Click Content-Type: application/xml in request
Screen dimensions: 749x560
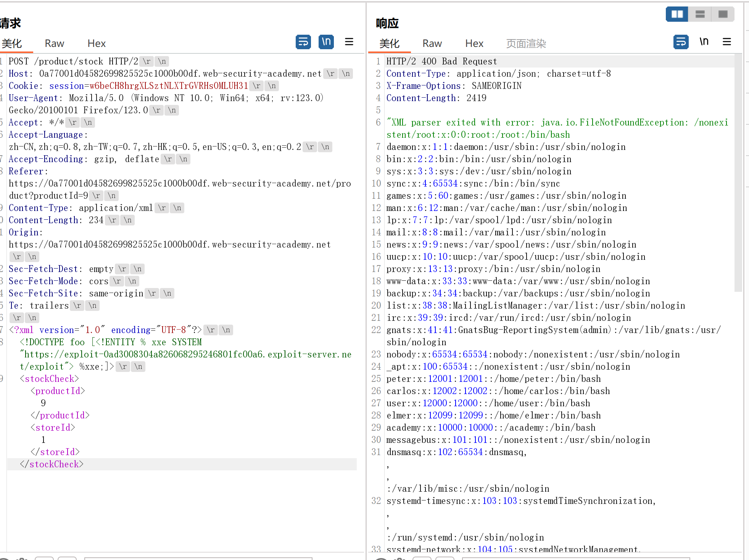click(81, 208)
